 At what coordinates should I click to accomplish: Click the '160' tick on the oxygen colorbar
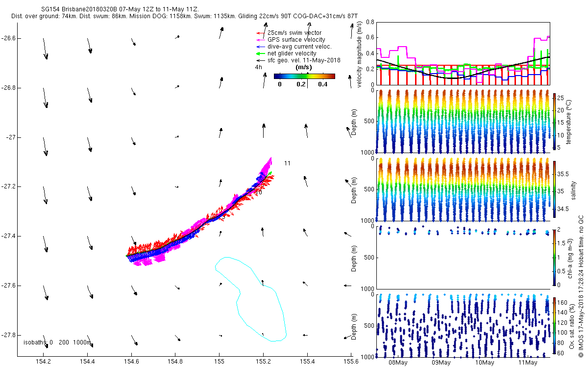[563, 303]
